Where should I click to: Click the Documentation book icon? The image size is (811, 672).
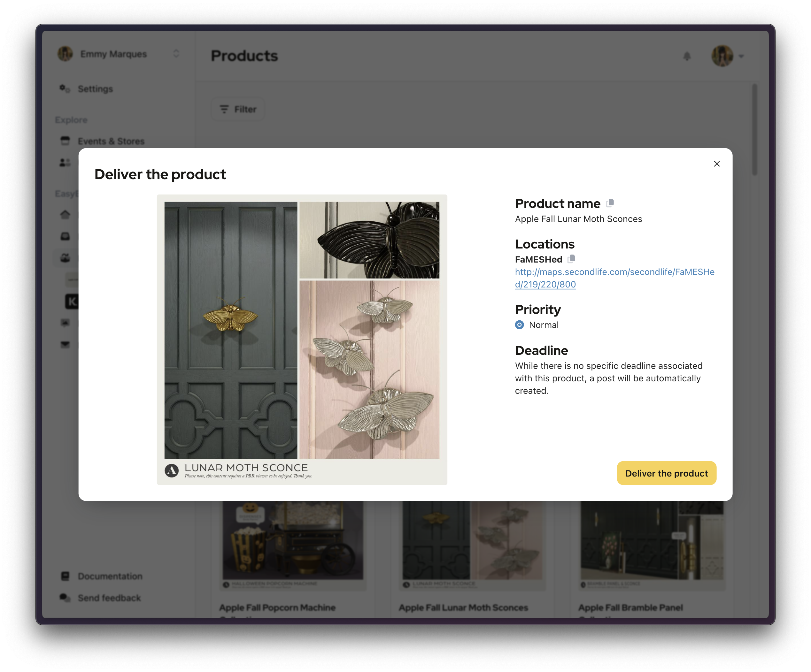click(65, 576)
